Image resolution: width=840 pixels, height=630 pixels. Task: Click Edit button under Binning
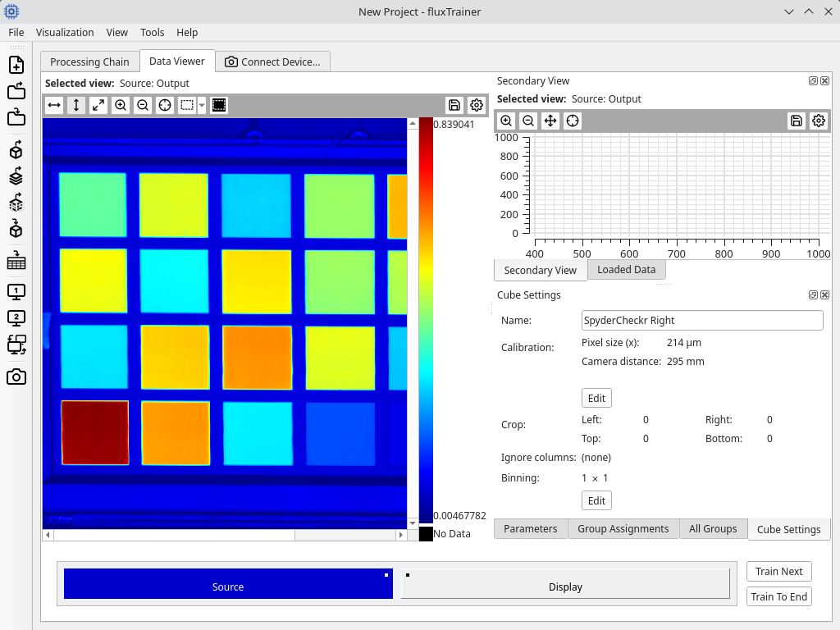click(x=596, y=500)
